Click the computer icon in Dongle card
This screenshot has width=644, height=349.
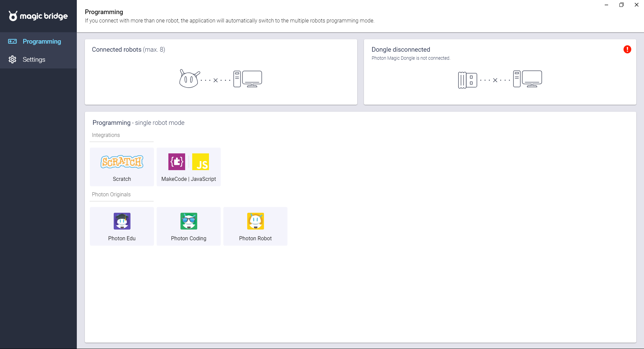click(x=527, y=79)
